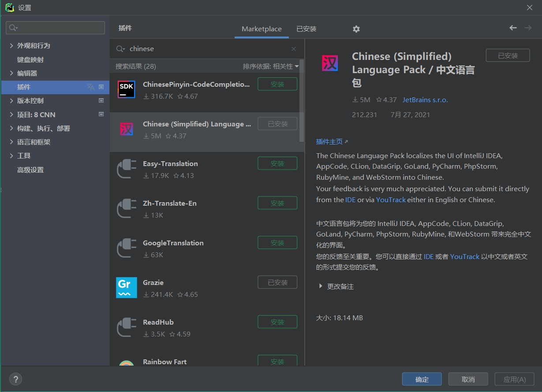Click the plugin list vertical scrollbar
This screenshot has height=392, width=542.
302,101
